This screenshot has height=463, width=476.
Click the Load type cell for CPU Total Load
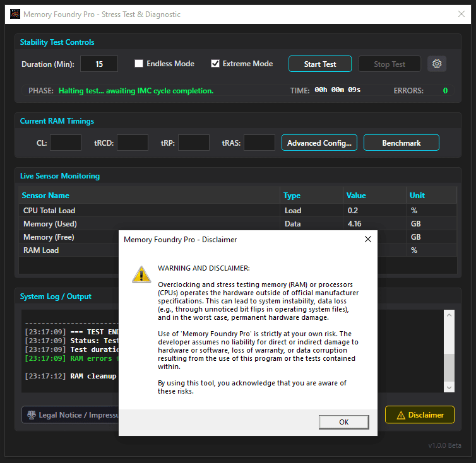point(311,210)
